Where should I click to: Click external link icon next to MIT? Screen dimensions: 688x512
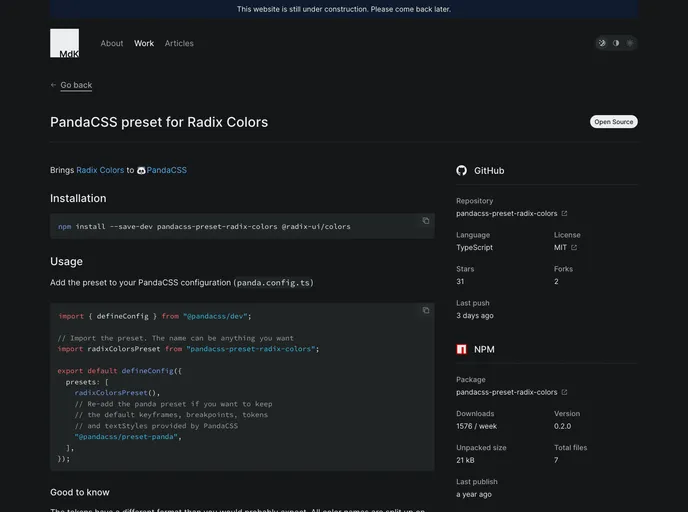pos(574,247)
